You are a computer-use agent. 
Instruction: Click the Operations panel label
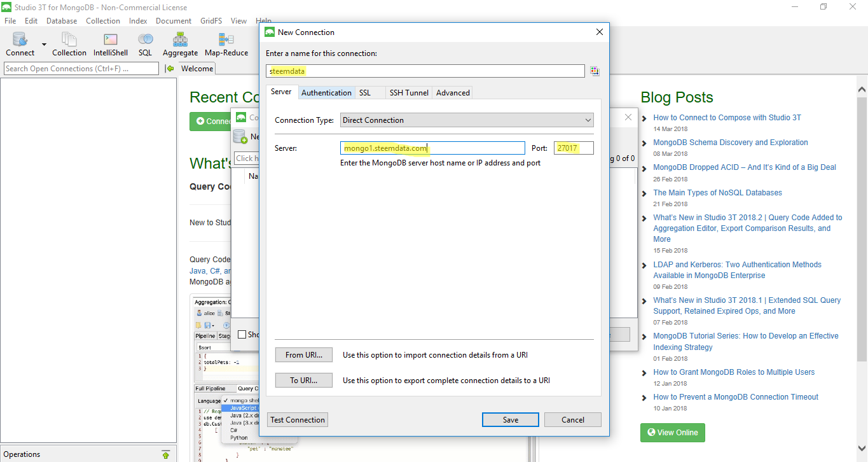[22, 454]
